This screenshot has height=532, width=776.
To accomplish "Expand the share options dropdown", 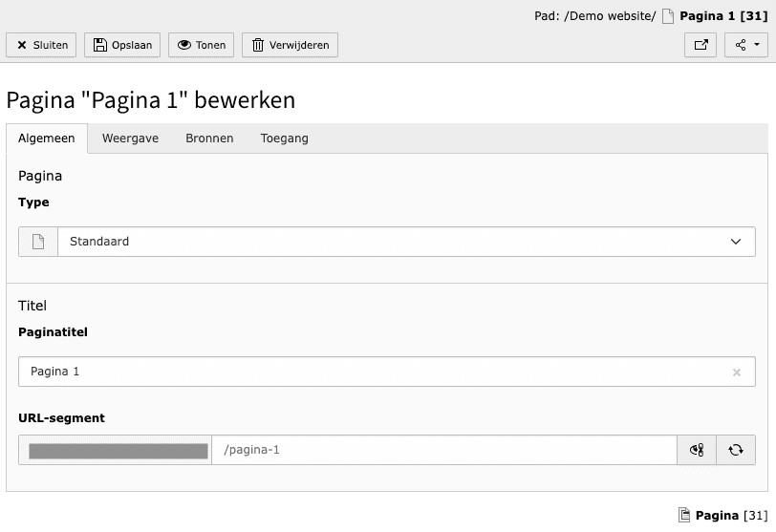I will click(x=746, y=45).
